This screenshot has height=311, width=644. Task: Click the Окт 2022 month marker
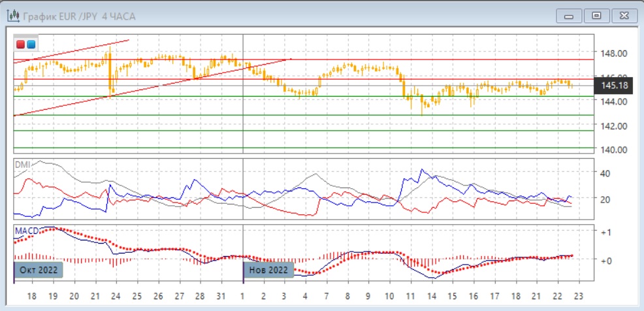coord(38,269)
